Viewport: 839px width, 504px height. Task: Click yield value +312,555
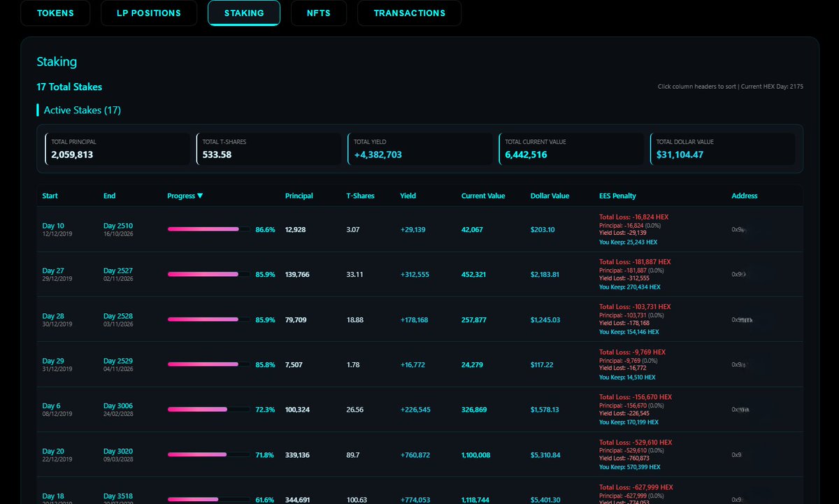(415, 275)
